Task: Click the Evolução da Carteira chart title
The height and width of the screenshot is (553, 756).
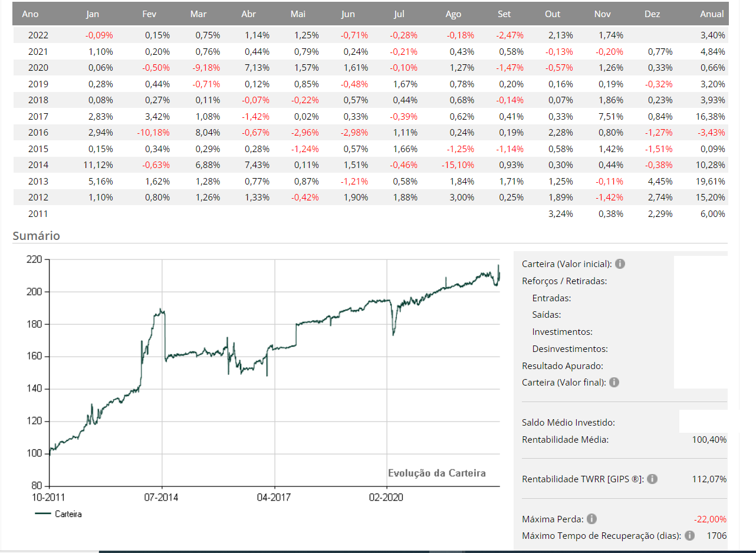Action: point(436,473)
